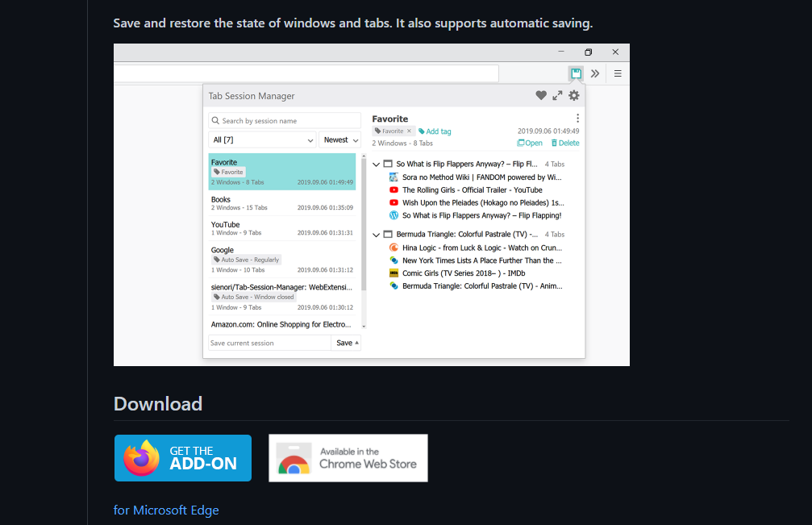The width and height of the screenshot is (812, 525).
Task: Click the Search by session name field
Action: pyautogui.click(x=285, y=121)
